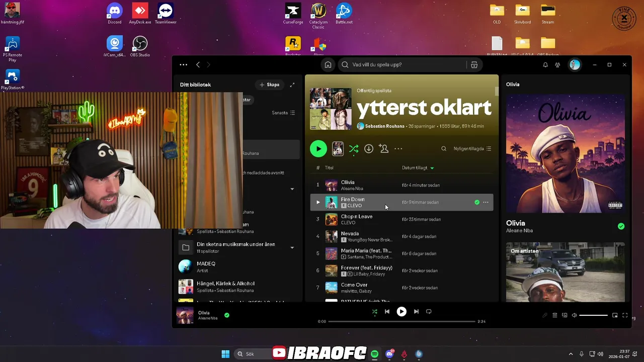Select the track Chop n Leave
644x362 pixels.
pyautogui.click(x=401, y=219)
